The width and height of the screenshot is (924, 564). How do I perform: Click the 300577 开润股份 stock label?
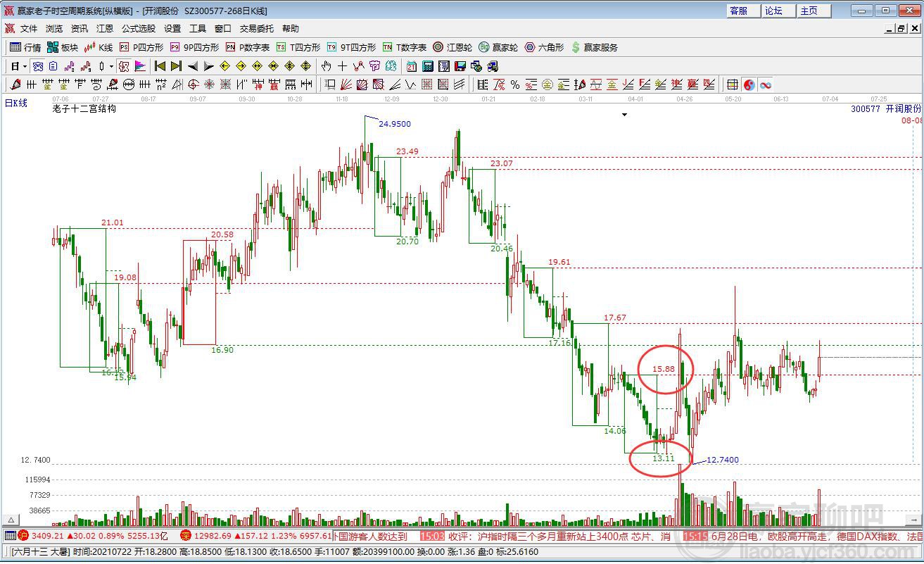point(885,109)
